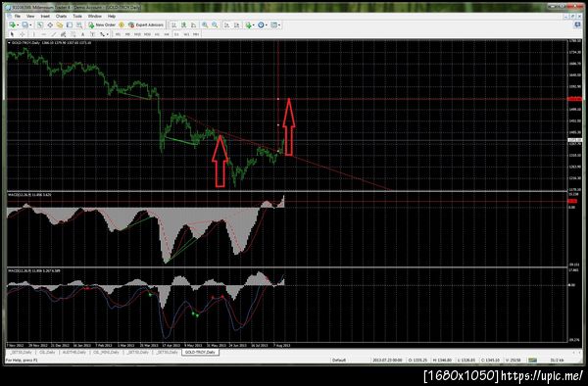Expand the Templates dropdown arrow

coord(279,24)
